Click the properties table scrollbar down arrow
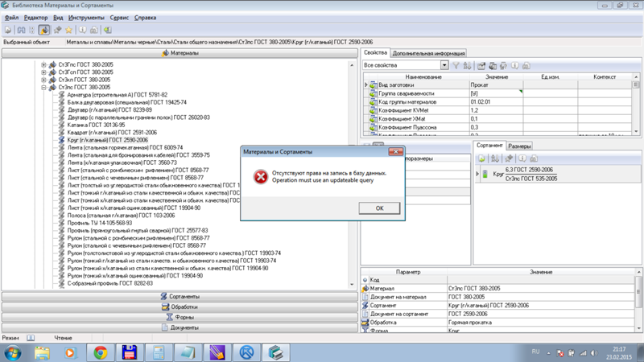644x362 pixels. pyautogui.click(x=636, y=131)
